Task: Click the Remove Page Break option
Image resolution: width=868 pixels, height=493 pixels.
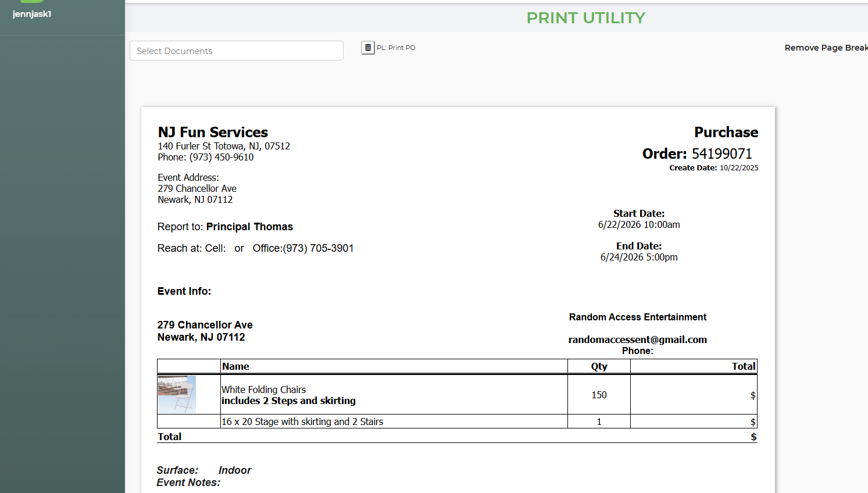Action: 826,48
